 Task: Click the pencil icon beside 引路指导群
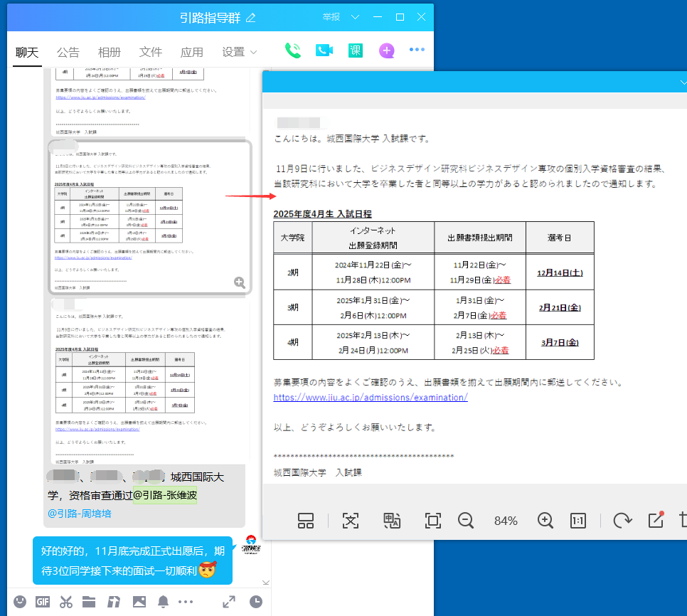250,18
